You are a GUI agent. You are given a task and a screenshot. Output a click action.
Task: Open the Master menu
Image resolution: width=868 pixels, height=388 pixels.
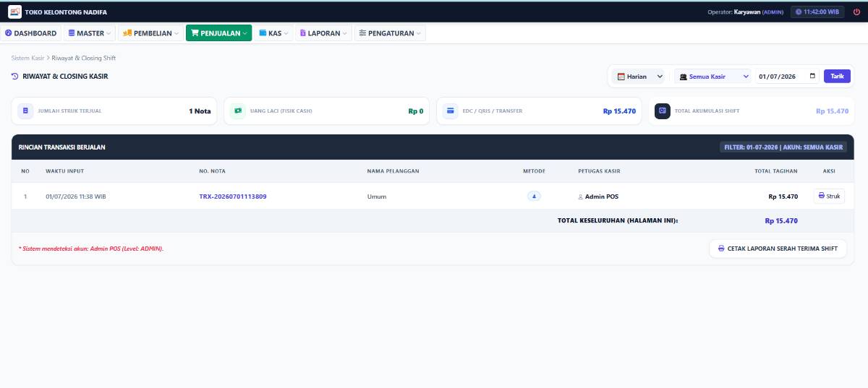(x=90, y=33)
